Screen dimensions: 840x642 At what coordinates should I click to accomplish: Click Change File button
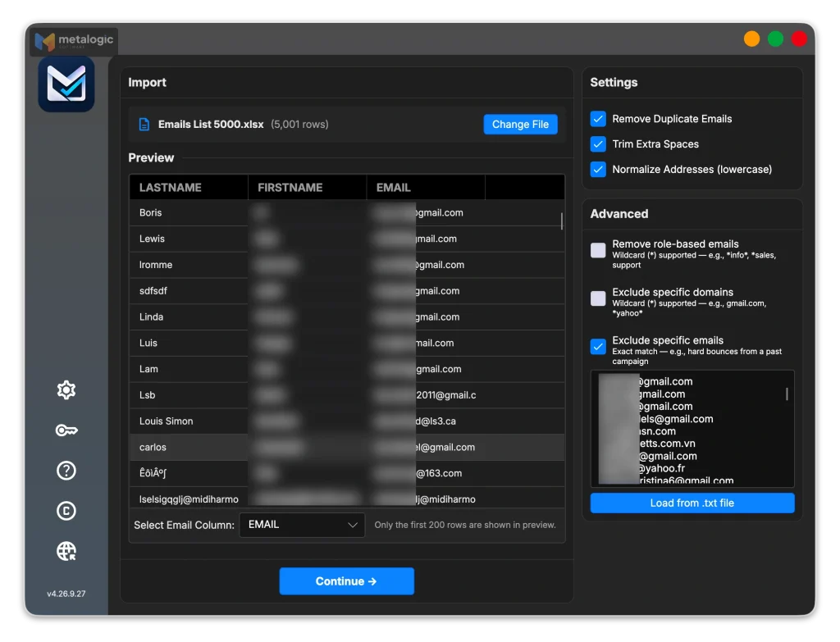[520, 125]
